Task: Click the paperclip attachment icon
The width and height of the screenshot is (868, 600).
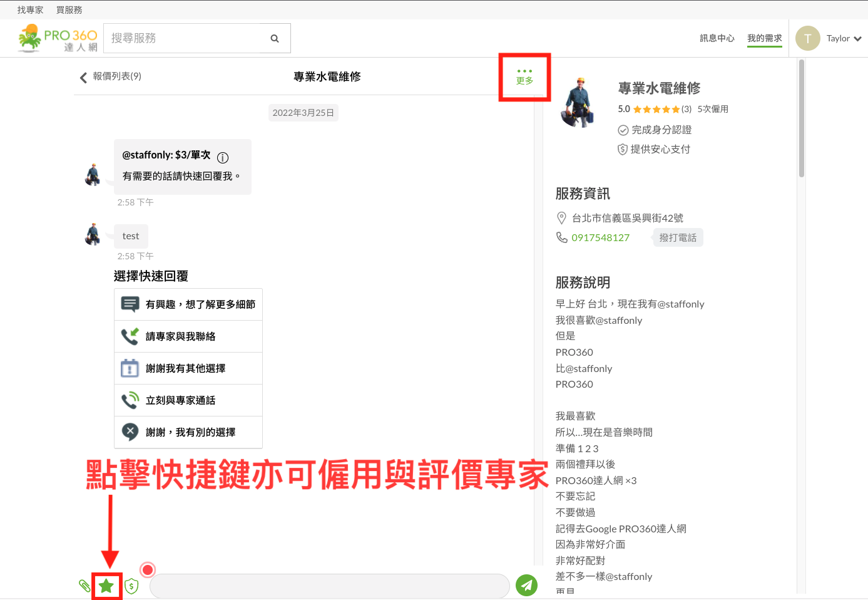Action: pyautogui.click(x=84, y=586)
